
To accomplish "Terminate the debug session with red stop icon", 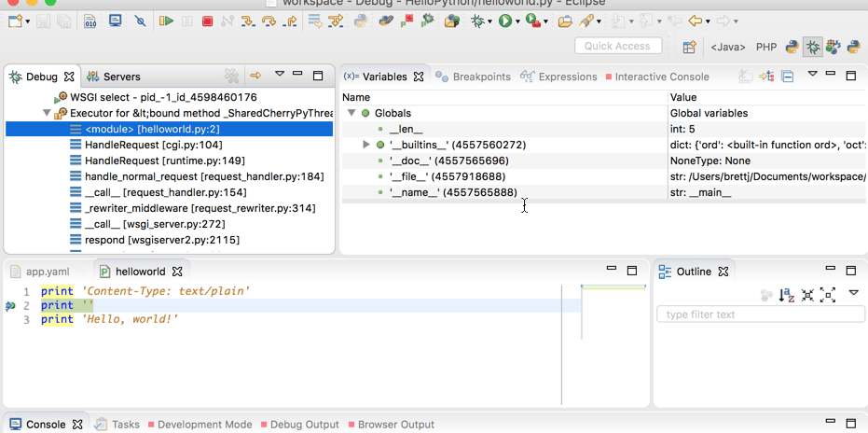I will [x=207, y=21].
